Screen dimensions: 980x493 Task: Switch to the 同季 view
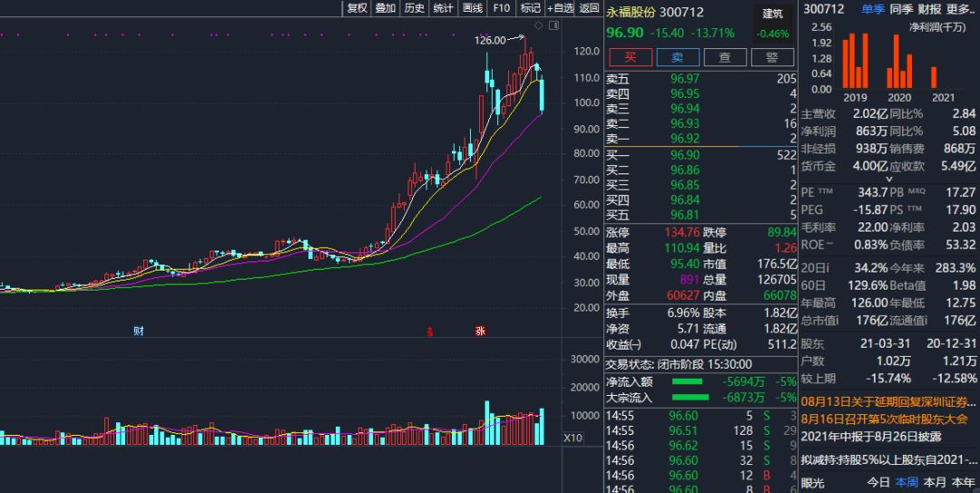coord(900,9)
